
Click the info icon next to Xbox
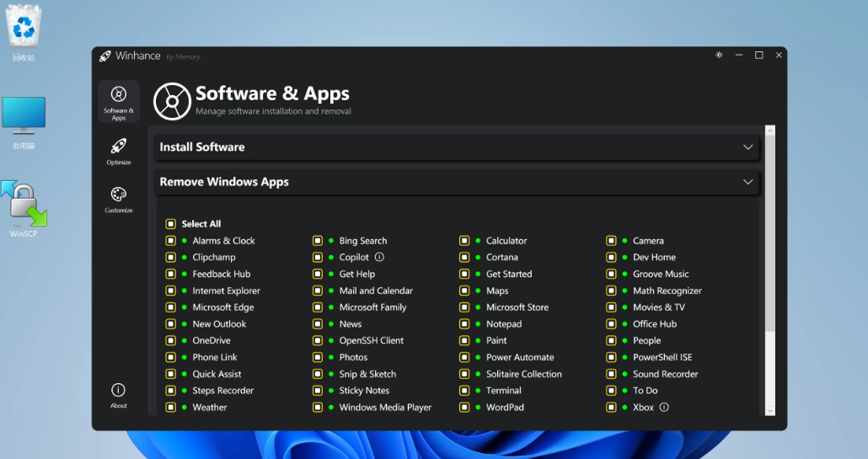pos(664,408)
